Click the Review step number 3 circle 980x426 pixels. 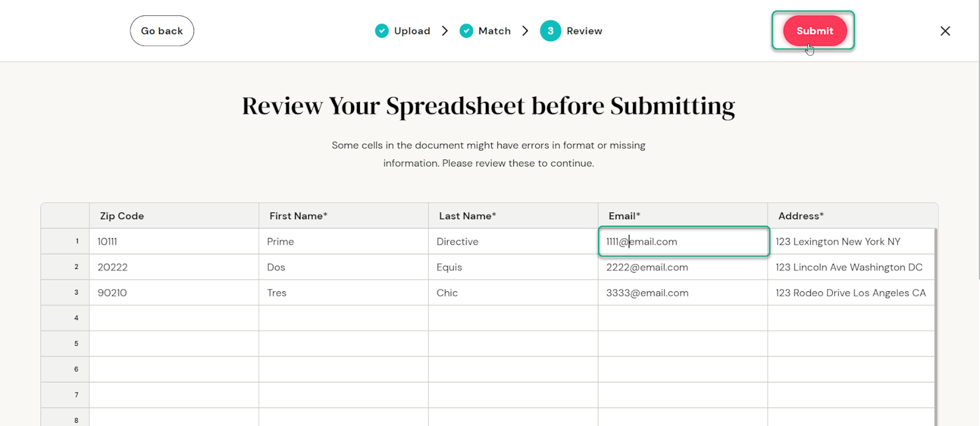click(x=550, y=31)
